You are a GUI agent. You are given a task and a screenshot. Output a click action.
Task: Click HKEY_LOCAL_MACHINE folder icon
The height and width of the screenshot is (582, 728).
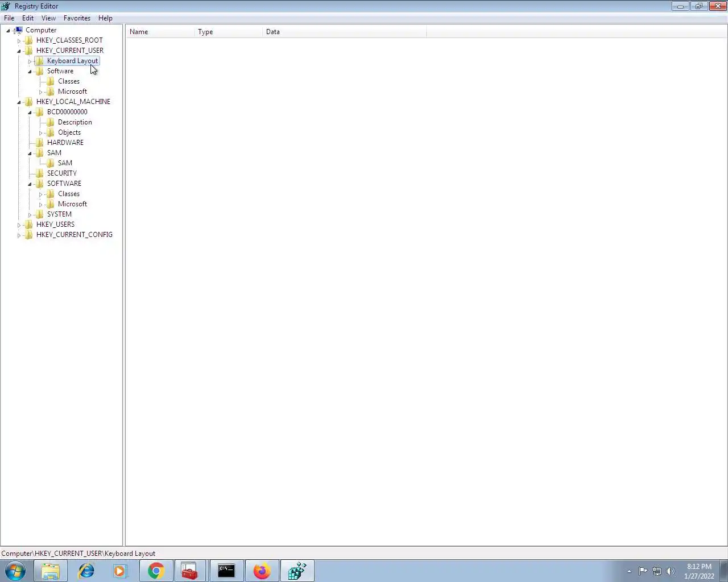29,102
